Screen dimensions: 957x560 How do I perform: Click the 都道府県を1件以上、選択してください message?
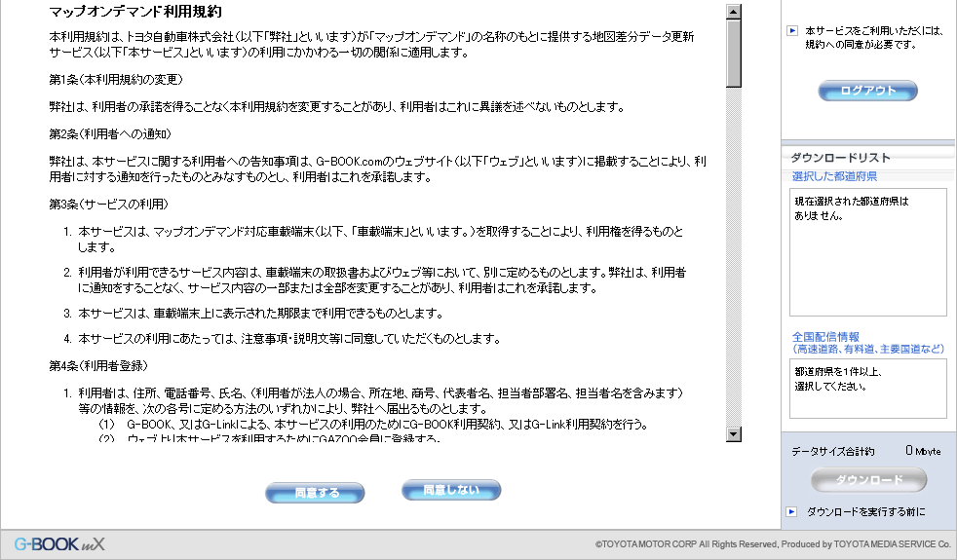(838, 379)
